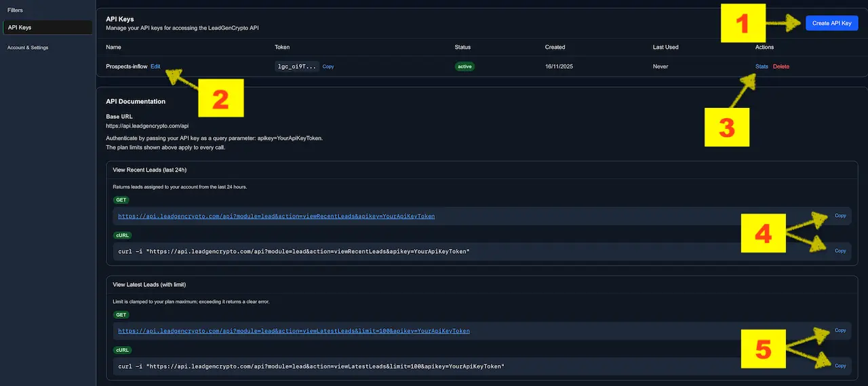Click the Prospects-inflow key name
Screen dimensions: 868x386
pyautogui.click(x=127, y=66)
